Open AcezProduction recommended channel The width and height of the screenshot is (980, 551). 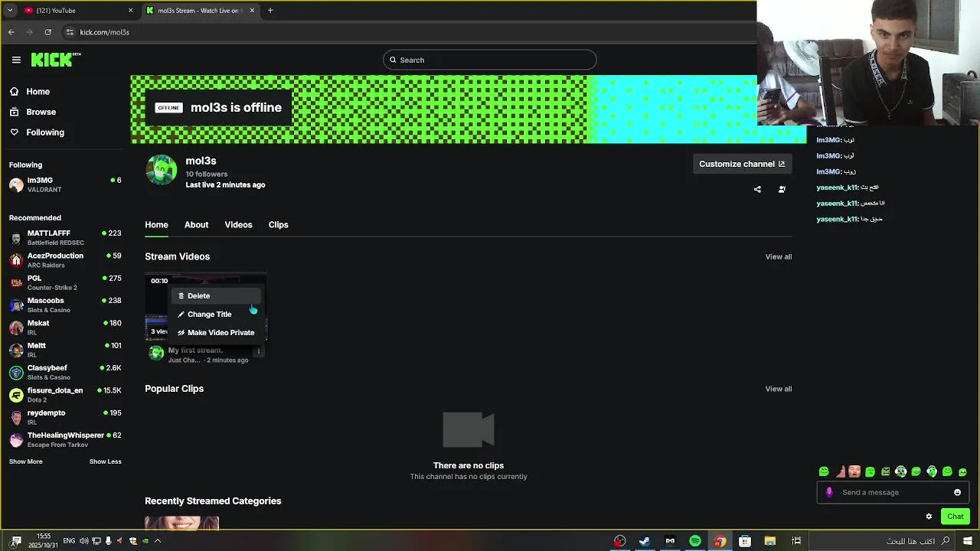(x=65, y=260)
